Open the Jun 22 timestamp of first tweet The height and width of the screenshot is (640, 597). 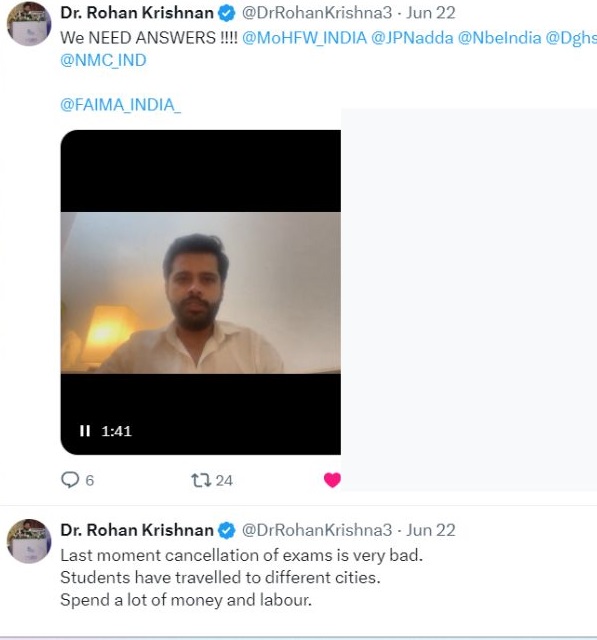coord(431,13)
